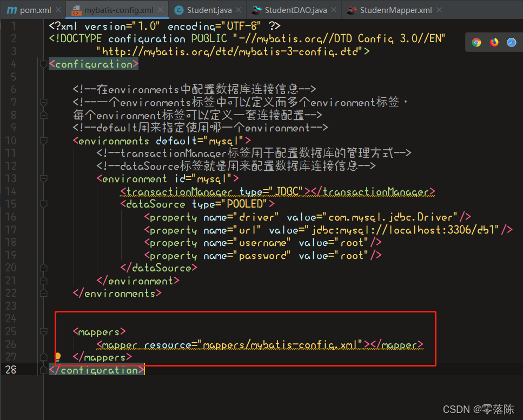Click the class icon on Student.java tab
The height and width of the screenshot is (420, 523).
[179, 10]
